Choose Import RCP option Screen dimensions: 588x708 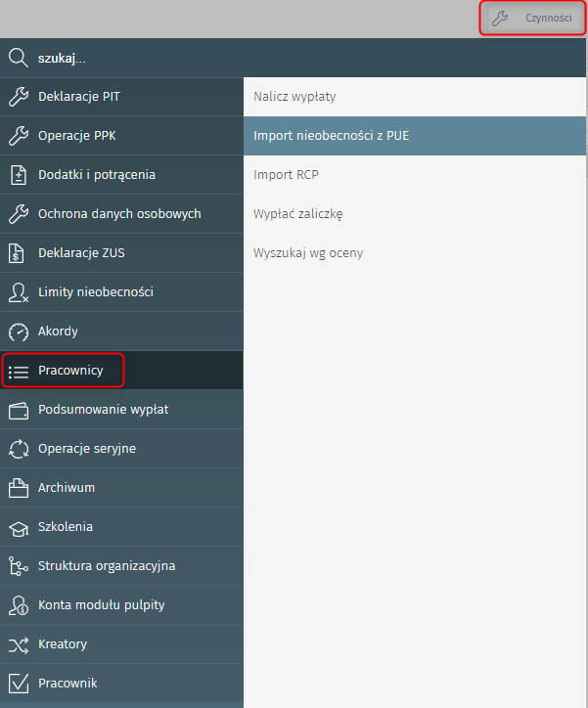[x=286, y=175]
